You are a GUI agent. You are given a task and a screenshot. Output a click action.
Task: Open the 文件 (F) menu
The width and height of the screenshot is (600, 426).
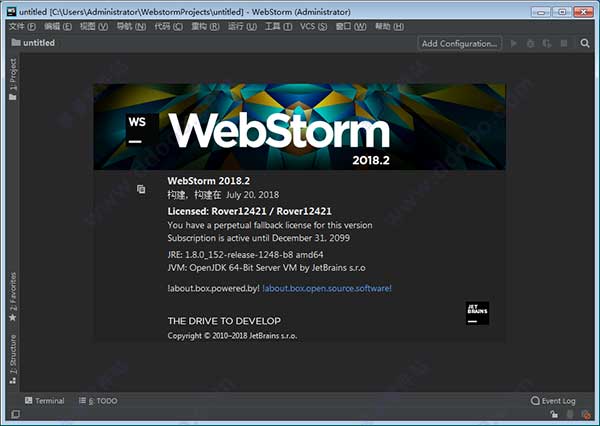tap(22, 26)
